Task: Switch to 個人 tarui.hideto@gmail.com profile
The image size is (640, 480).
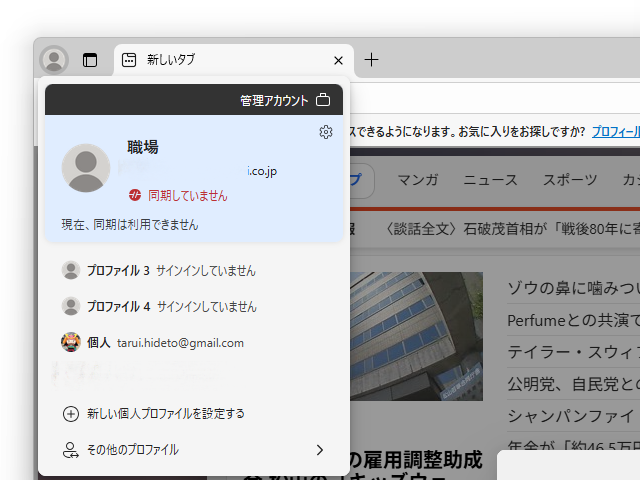Action: tap(194, 342)
